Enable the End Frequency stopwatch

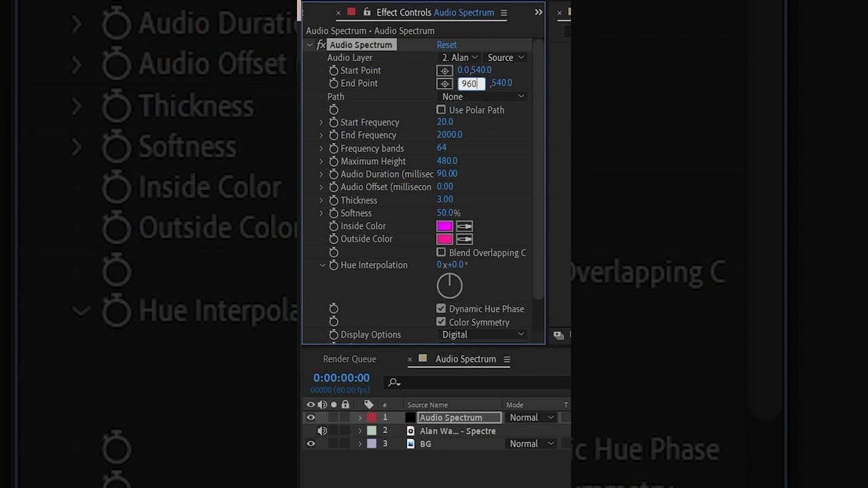click(334, 136)
